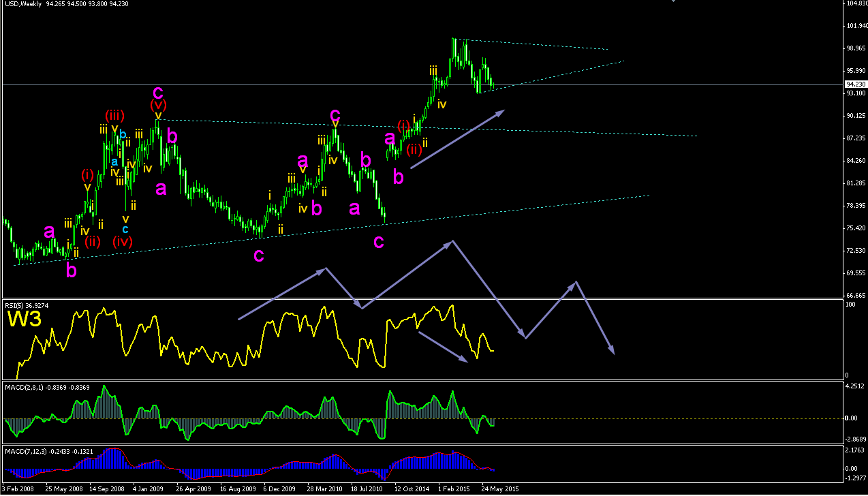This screenshot has width=868, height=496.
Task: Select the yellow W3 label
Action: pyautogui.click(x=24, y=320)
